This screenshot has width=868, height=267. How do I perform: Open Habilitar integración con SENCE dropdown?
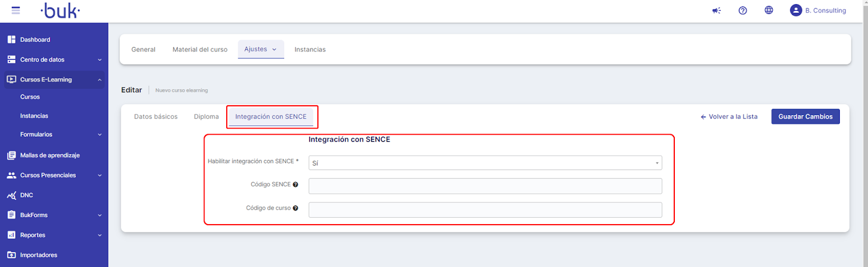tap(485, 163)
